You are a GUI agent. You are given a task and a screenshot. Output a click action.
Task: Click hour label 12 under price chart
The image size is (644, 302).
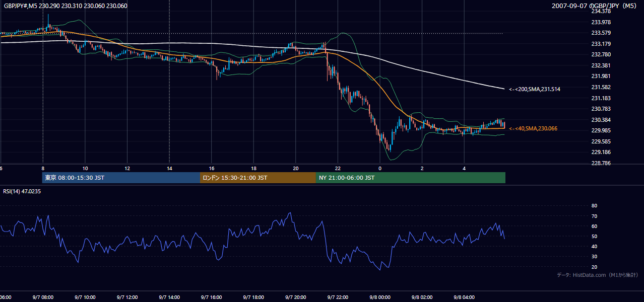(x=127, y=169)
